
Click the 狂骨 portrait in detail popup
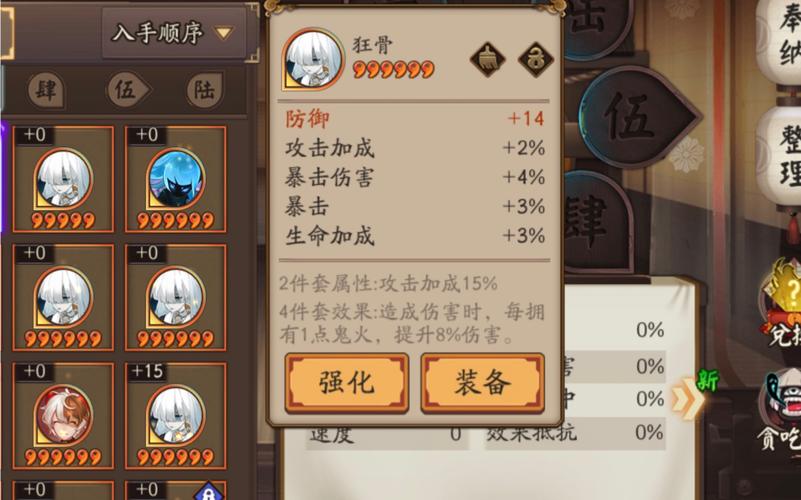313,59
